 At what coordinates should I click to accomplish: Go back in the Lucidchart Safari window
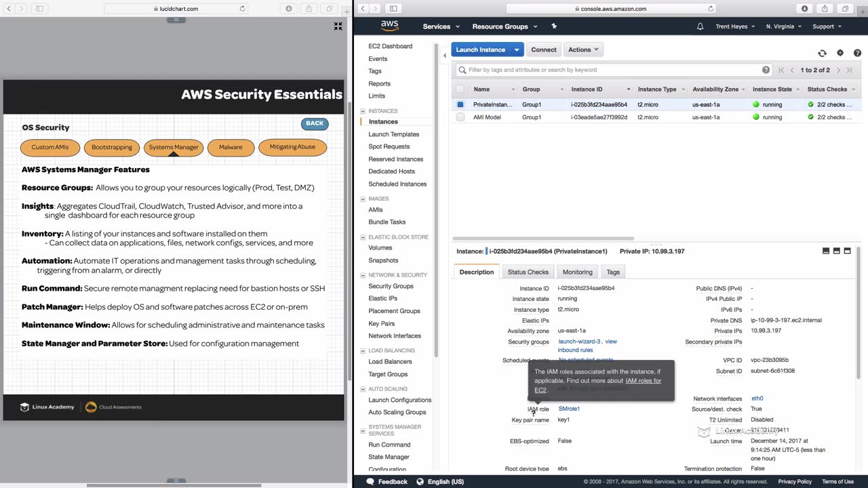click(x=8, y=9)
